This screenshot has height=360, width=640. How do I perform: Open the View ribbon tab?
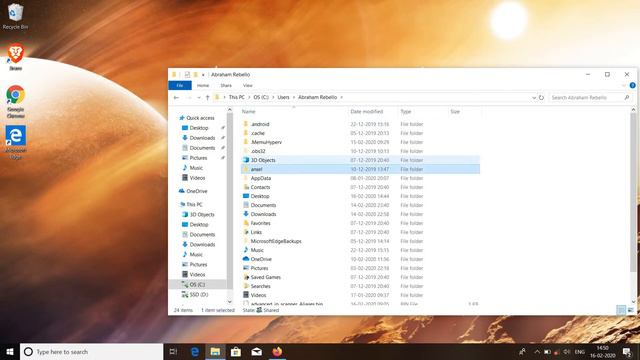247,85
